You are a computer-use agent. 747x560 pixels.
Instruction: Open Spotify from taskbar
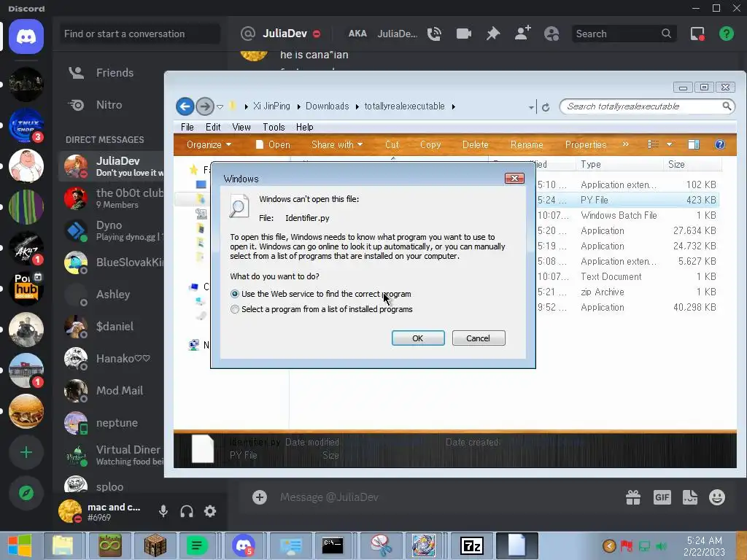point(197,545)
